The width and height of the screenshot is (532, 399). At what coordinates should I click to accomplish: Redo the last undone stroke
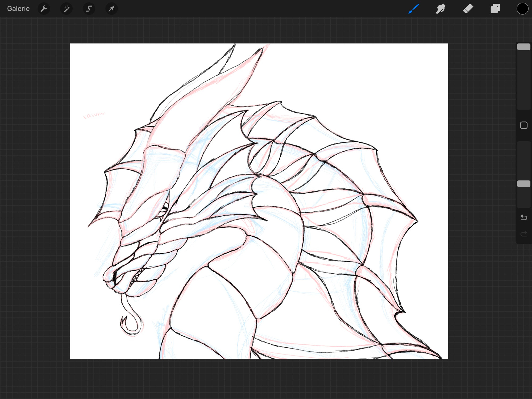pos(523,234)
